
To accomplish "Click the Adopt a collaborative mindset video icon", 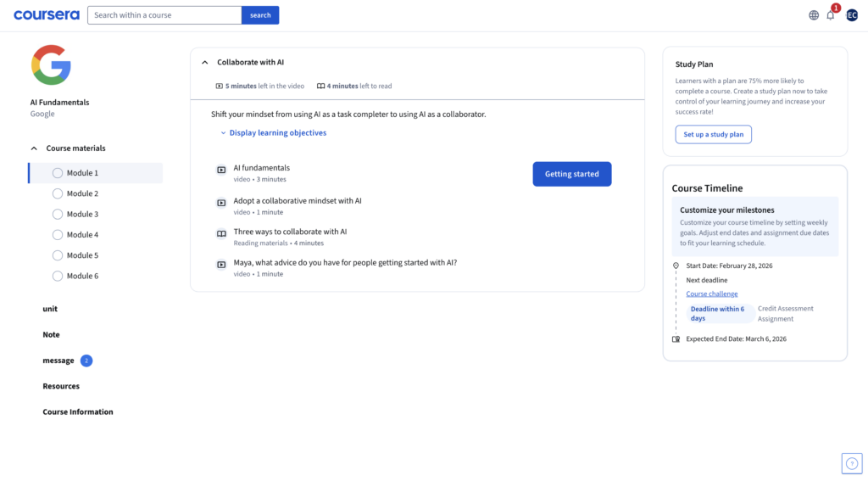I will 221,203.
